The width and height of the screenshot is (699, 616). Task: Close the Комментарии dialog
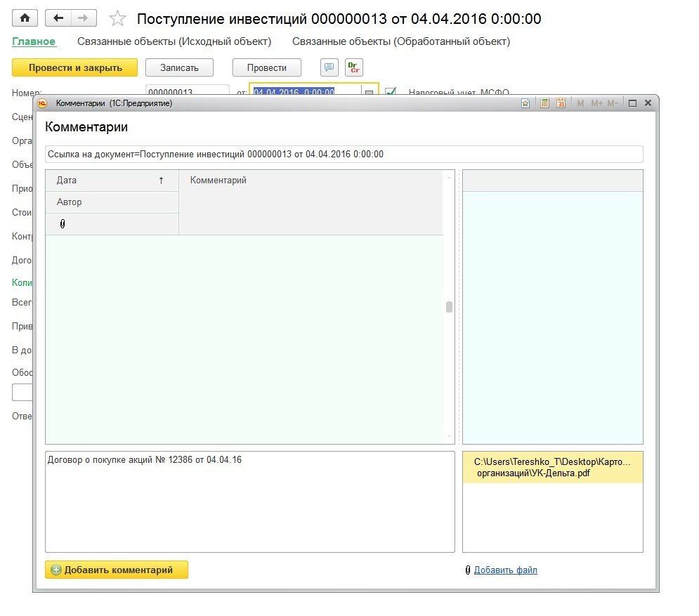tap(648, 103)
